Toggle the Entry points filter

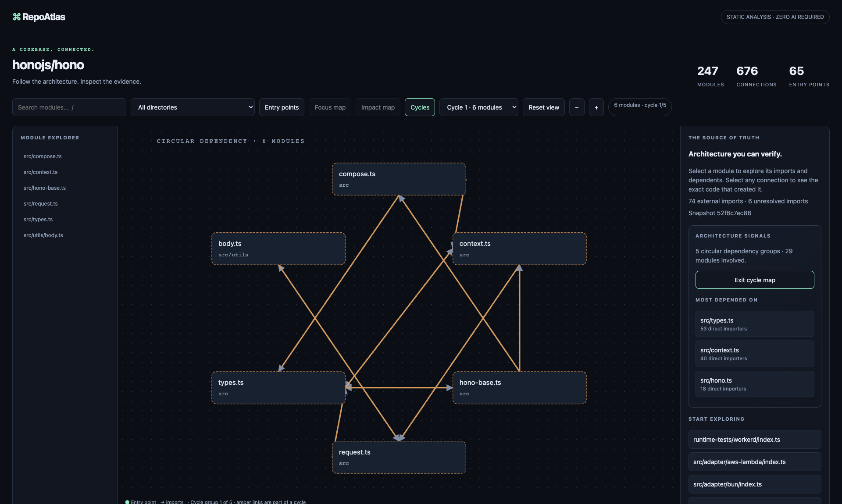click(x=282, y=107)
